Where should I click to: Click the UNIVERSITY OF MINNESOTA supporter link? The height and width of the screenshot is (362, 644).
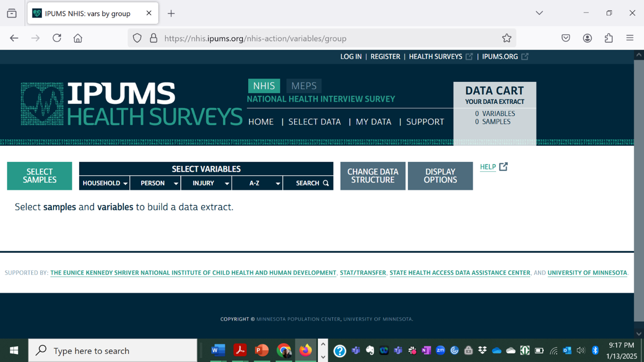pos(587,273)
